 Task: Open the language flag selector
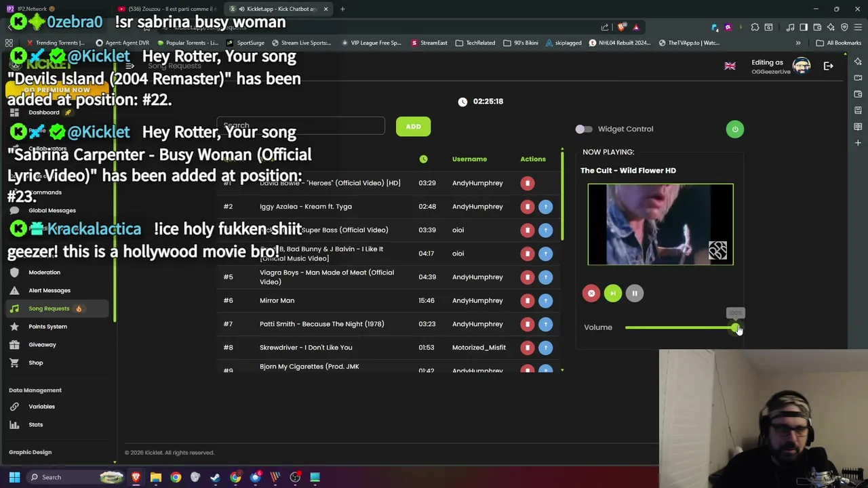point(730,66)
